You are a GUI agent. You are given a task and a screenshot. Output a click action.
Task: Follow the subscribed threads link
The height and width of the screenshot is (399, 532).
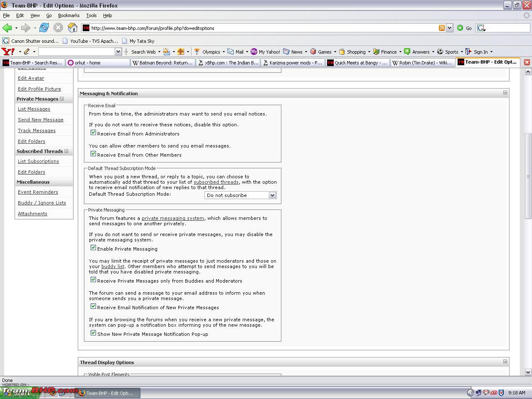(216, 182)
